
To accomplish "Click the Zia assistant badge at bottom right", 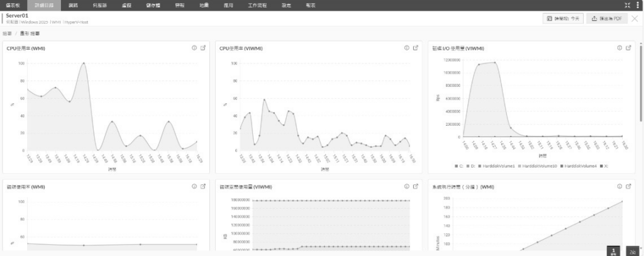I will 633,252.
